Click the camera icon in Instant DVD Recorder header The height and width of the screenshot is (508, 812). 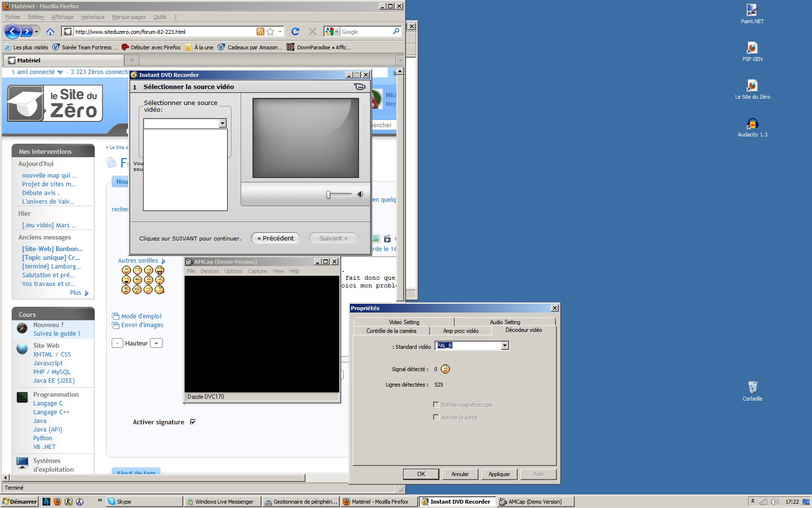(360, 87)
